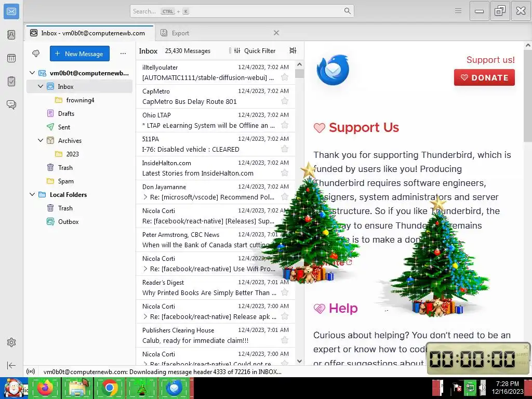The image size is (532, 399).
Task: Open the Calendar space
Action: pos(11,58)
